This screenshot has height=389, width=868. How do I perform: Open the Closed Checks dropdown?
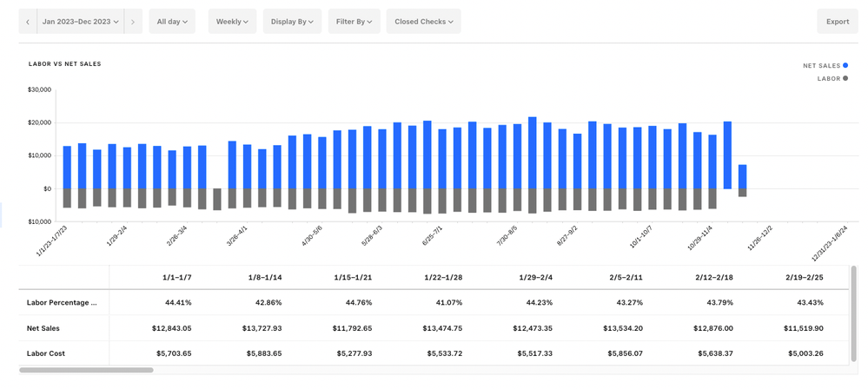(422, 22)
